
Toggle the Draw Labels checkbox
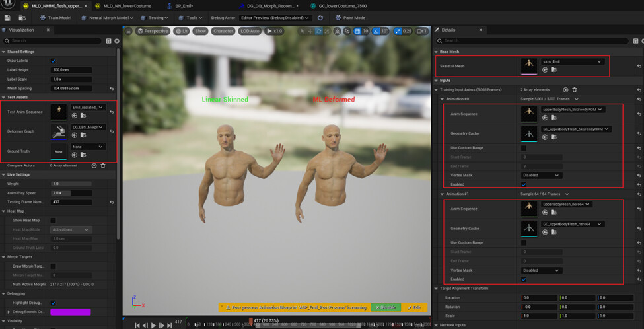pos(53,61)
